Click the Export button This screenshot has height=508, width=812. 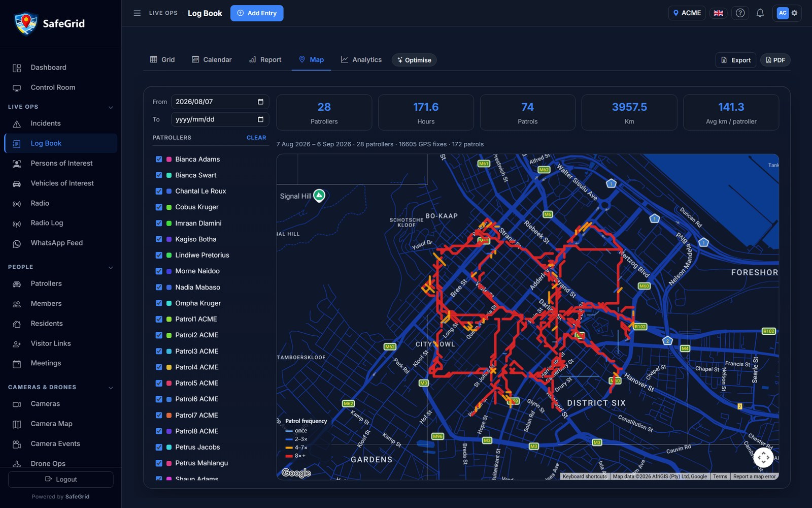click(x=736, y=60)
